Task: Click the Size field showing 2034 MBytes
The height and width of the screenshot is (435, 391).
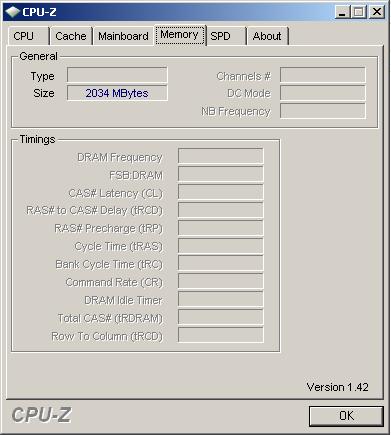Action: pos(117,93)
